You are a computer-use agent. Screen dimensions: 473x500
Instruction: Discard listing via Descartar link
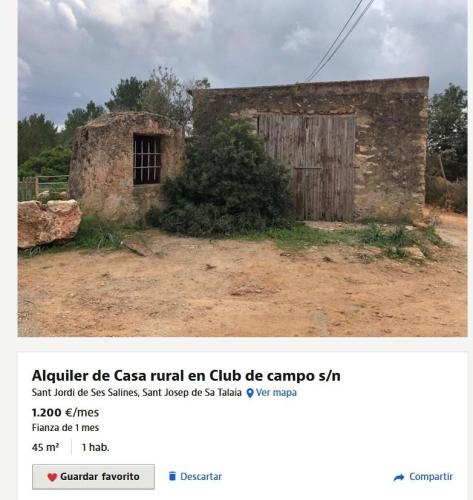click(x=201, y=476)
